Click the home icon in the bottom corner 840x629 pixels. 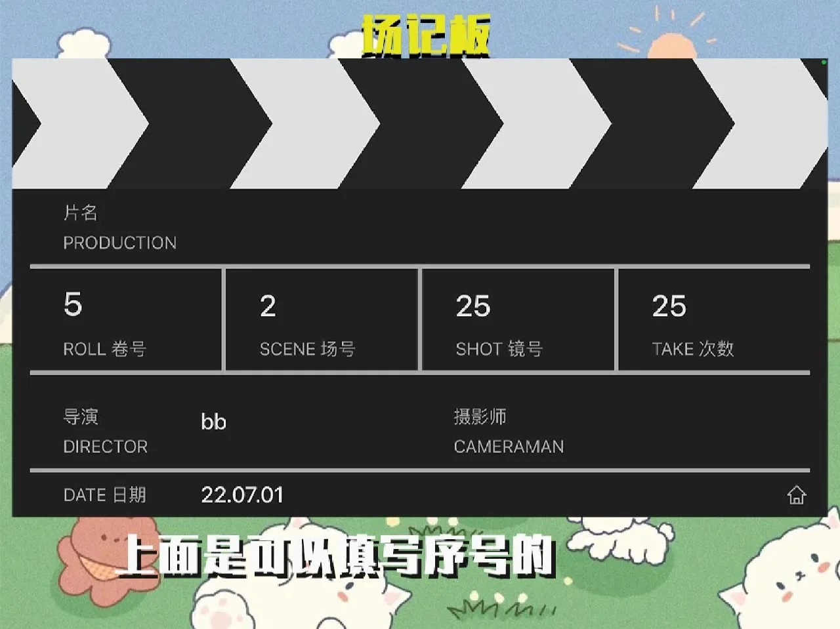pos(797,496)
